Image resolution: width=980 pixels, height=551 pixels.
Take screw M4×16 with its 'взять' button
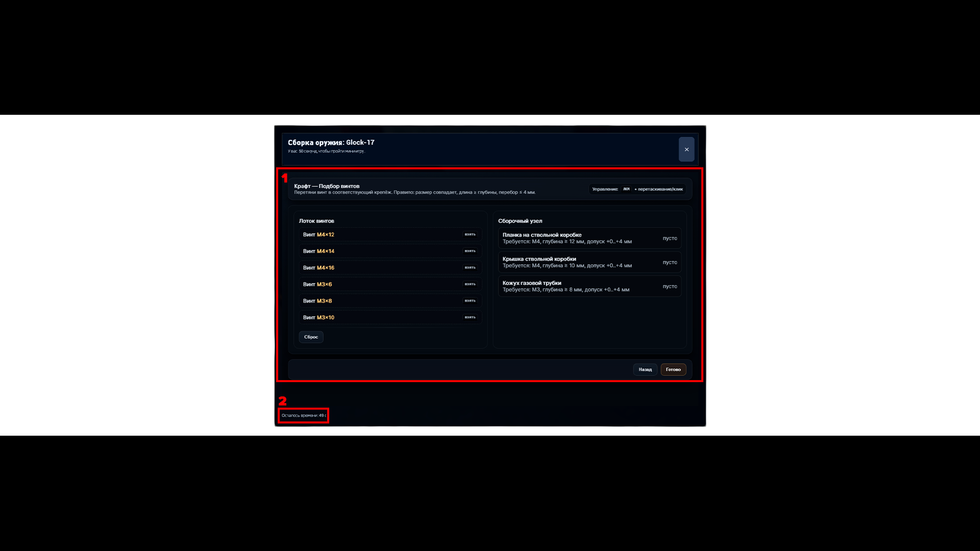point(470,268)
